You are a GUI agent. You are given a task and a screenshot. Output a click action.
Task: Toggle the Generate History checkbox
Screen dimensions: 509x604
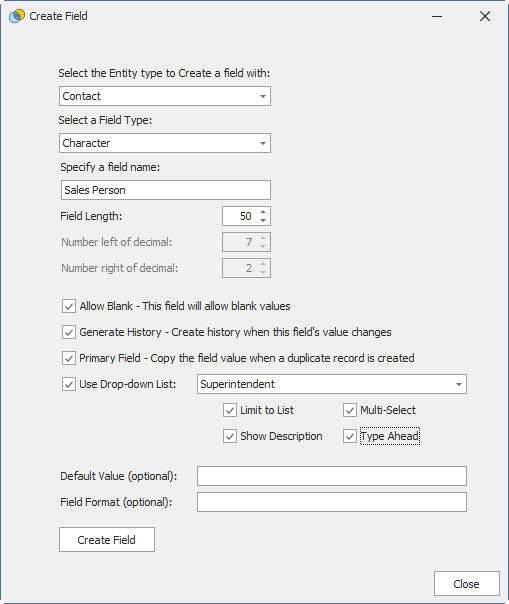[69, 332]
